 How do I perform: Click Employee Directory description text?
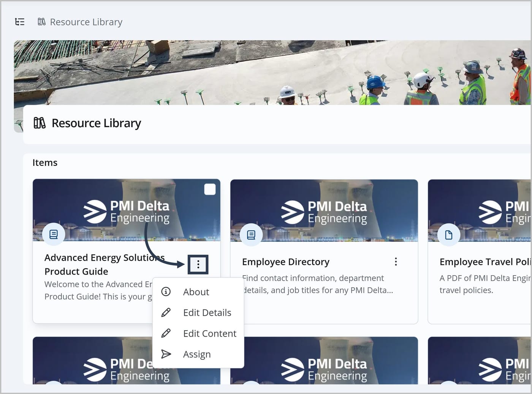click(x=318, y=284)
